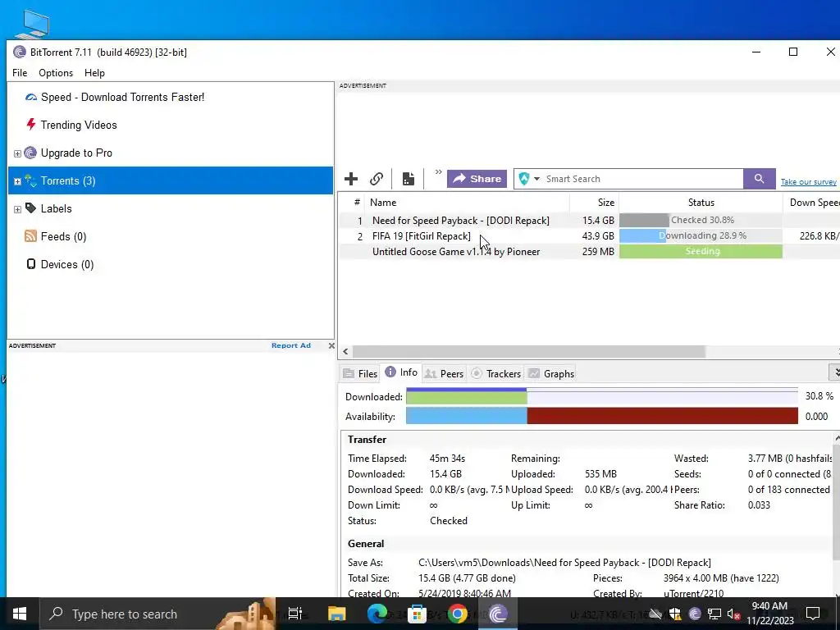Click the Smart Search shield icon

click(x=524, y=179)
